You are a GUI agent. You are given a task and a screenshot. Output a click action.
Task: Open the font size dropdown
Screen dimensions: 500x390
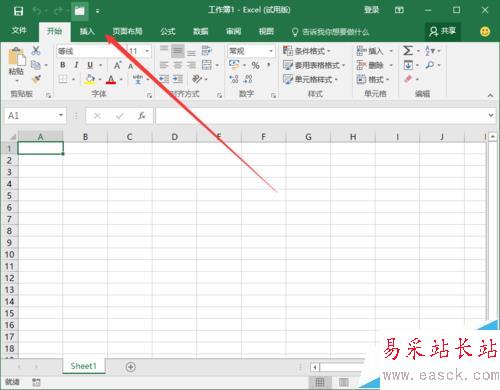tap(147, 51)
